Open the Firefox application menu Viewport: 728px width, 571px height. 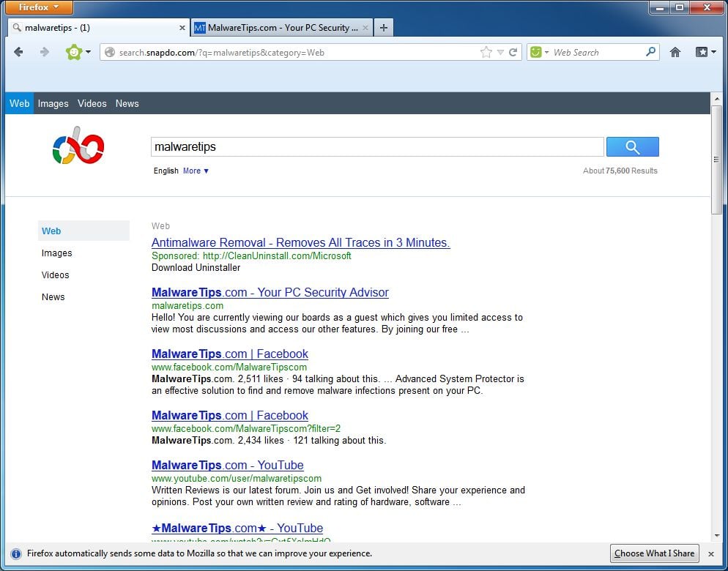point(39,7)
